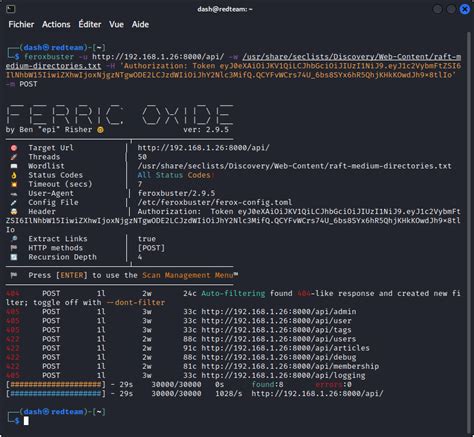Image resolution: width=474 pixels, height=437 pixels.
Task: Click the window title 'dash@redteam: ~'
Action: [224, 9]
